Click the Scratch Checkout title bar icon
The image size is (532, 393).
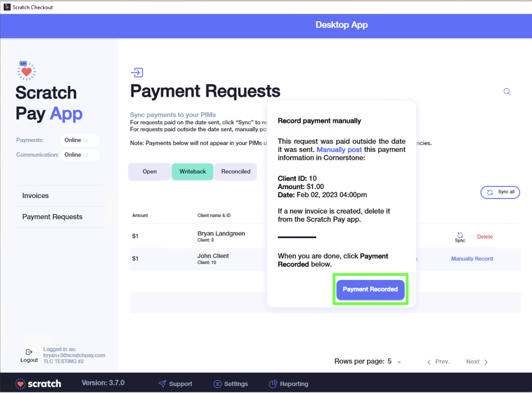(x=7, y=7)
